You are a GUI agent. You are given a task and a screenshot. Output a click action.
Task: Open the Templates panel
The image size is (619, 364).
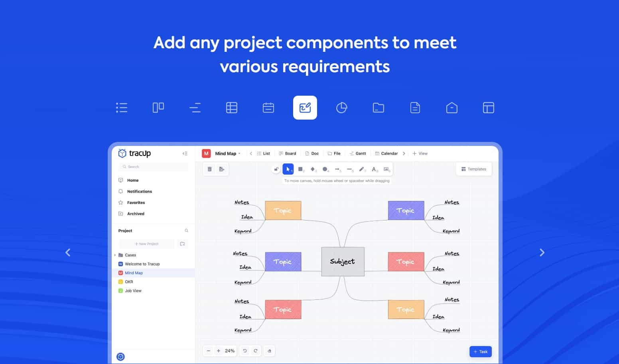[474, 169]
